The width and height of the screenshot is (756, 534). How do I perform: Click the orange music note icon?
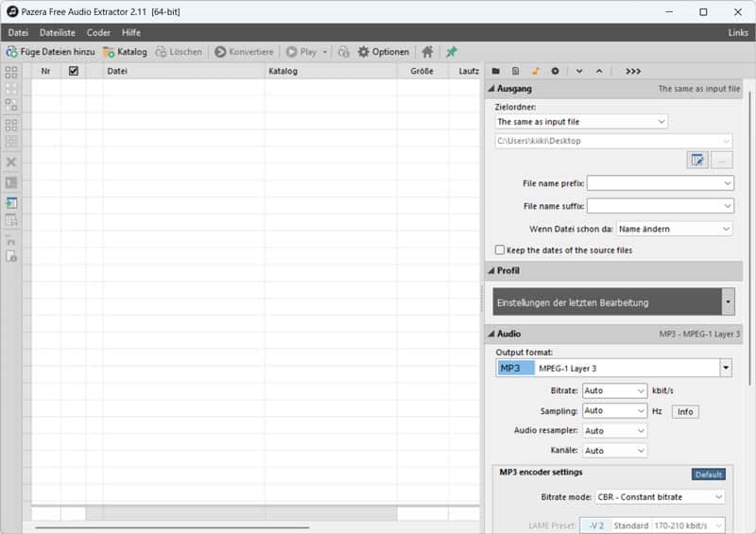coord(535,71)
